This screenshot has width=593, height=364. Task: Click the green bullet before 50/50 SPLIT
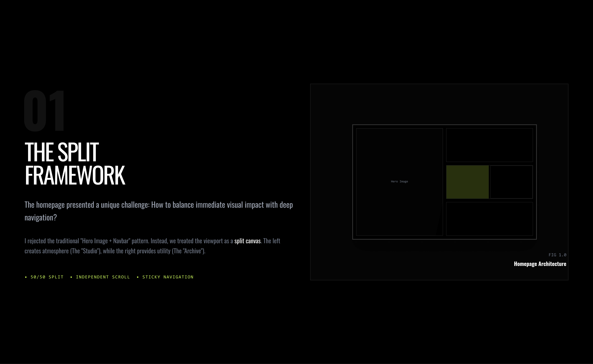(x=26, y=277)
